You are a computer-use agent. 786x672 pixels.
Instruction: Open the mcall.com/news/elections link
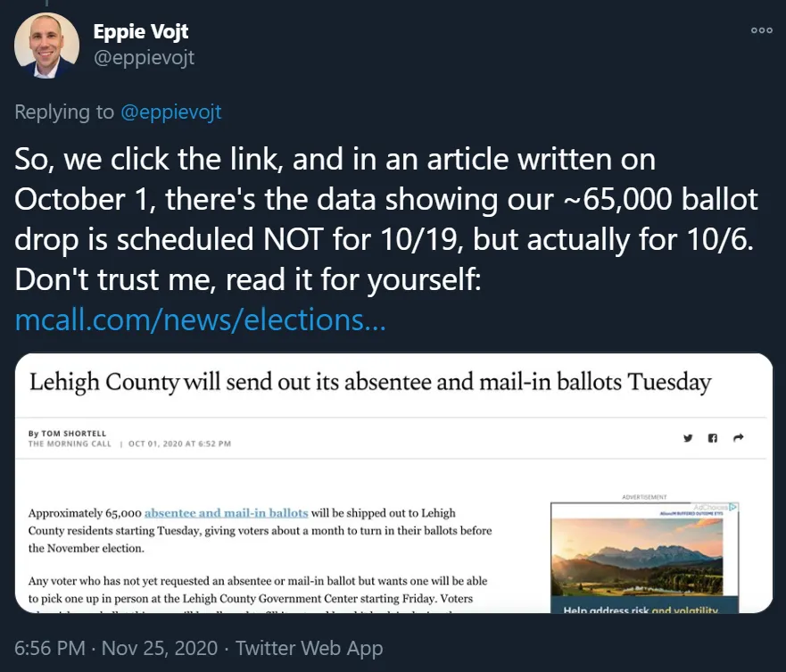[x=201, y=319]
